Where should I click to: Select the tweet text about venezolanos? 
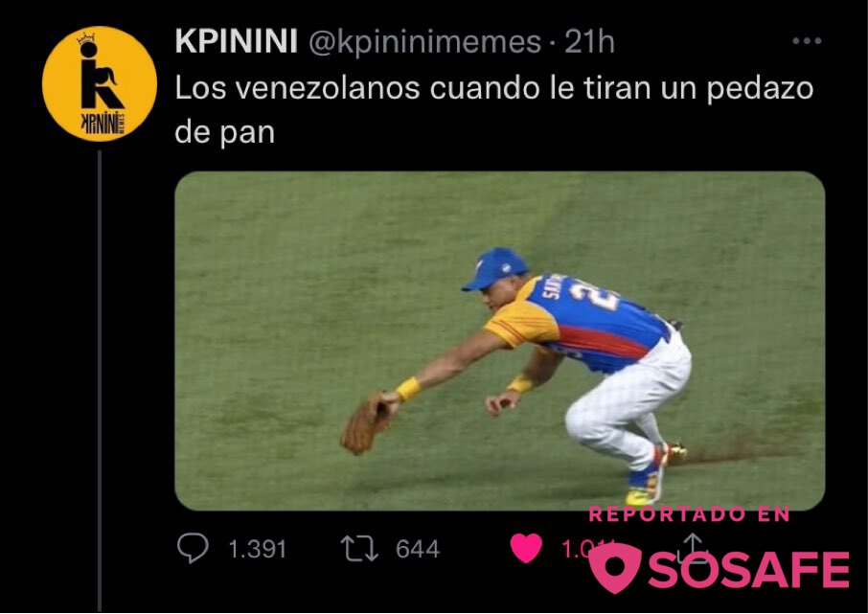click(x=493, y=110)
